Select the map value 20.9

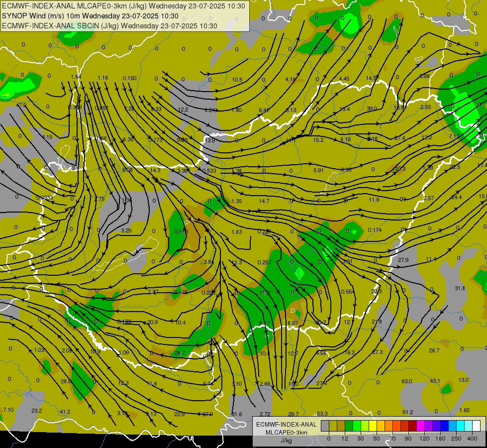click(153, 322)
